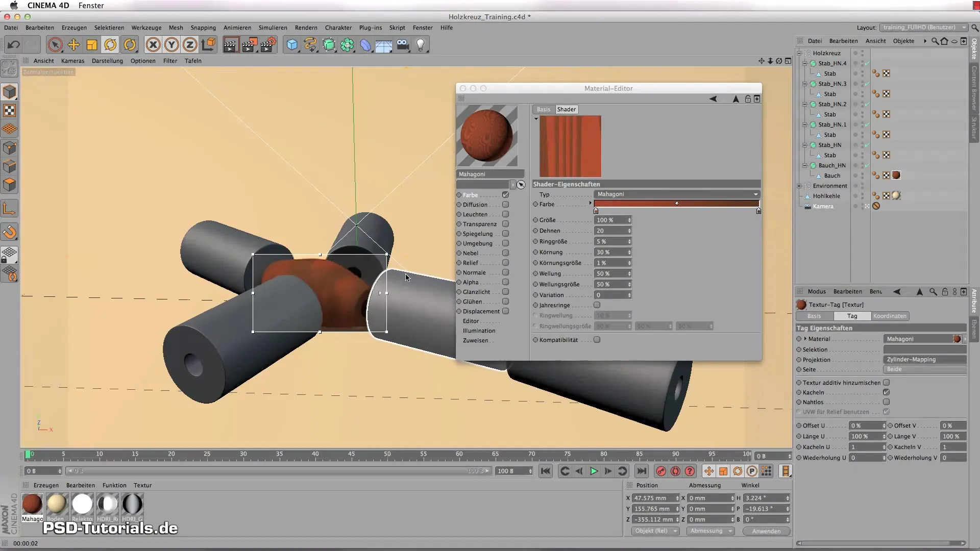Click the material picker arrow in editor
This screenshot has width=980, height=551.
pos(521,185)
